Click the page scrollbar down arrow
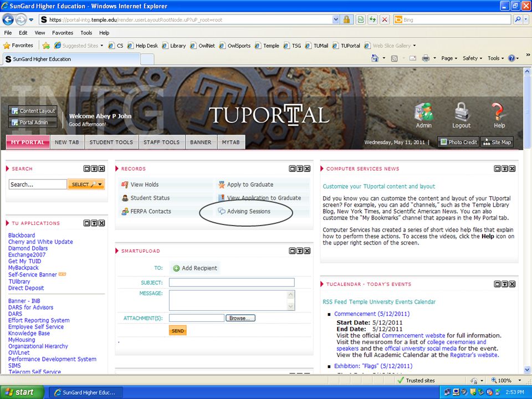Screen dimensions: 532x399 [527, 370]
